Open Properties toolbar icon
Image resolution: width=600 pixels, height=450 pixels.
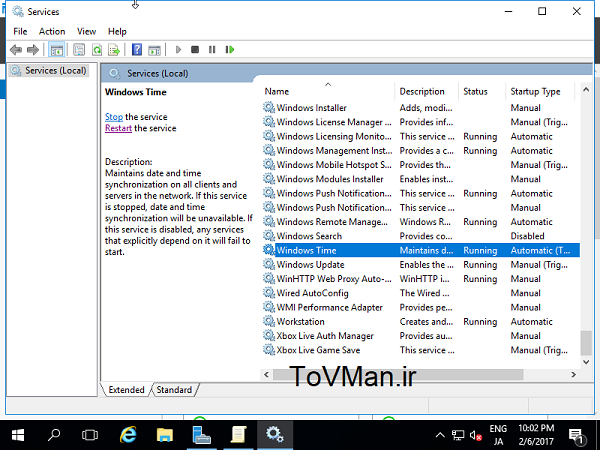[x=79, y=50]
